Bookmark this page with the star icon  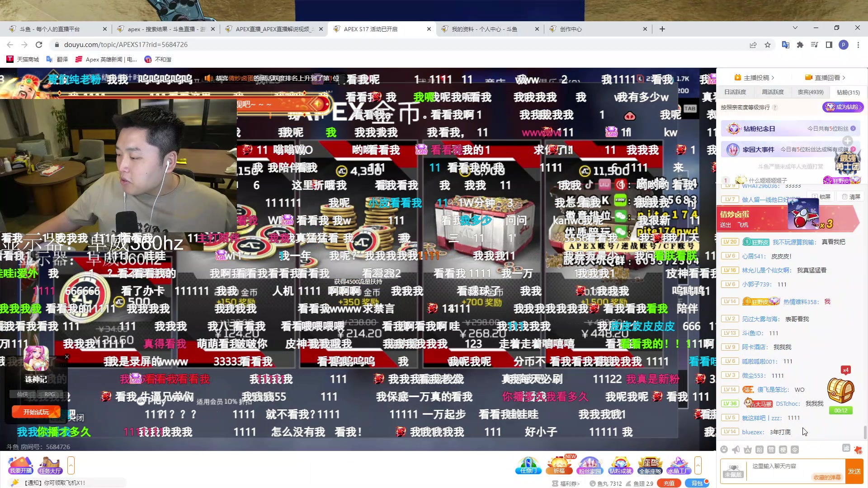[768, 45]
